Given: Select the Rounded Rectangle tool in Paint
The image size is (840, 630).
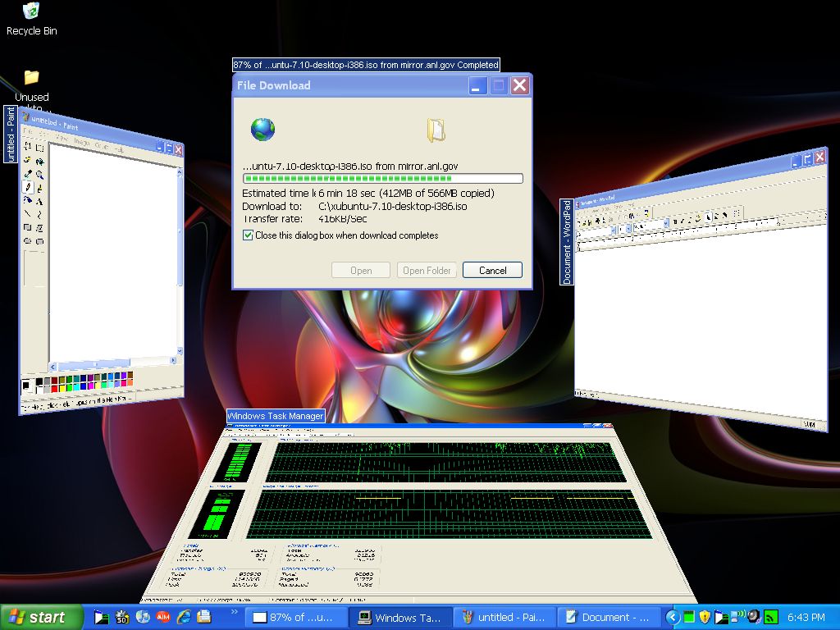Looking at the screenshot, I should point(39,242).
